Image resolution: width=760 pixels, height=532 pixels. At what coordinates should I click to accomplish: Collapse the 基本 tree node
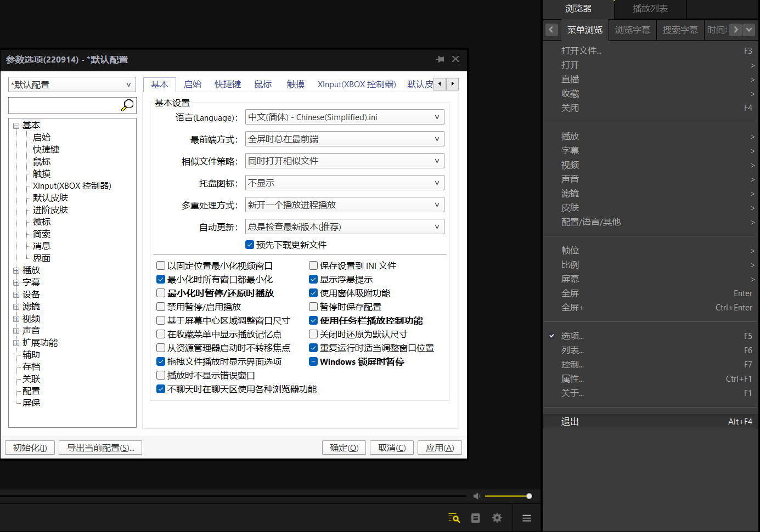(x=16, y=126)
